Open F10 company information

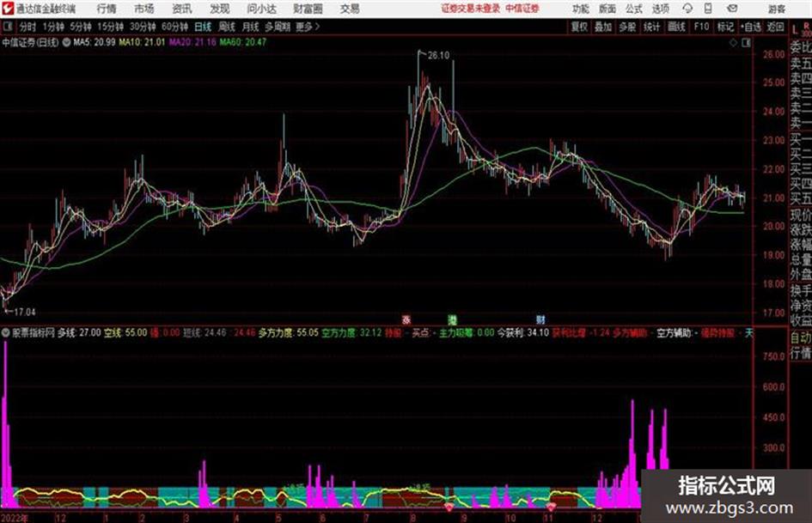pyautogui.click(x=701, y=27)
